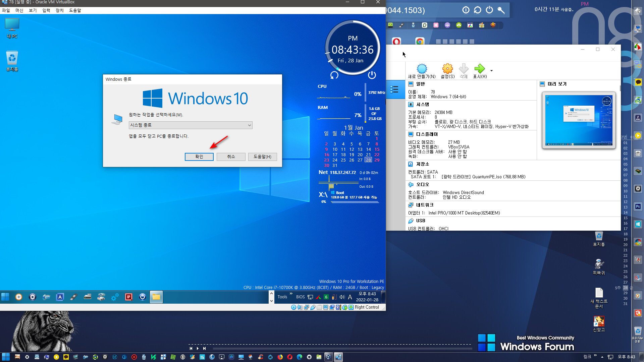The image size is (644, 362).
Task: Open the 시스템 종료 action dropdown
Action: [191, 125]
